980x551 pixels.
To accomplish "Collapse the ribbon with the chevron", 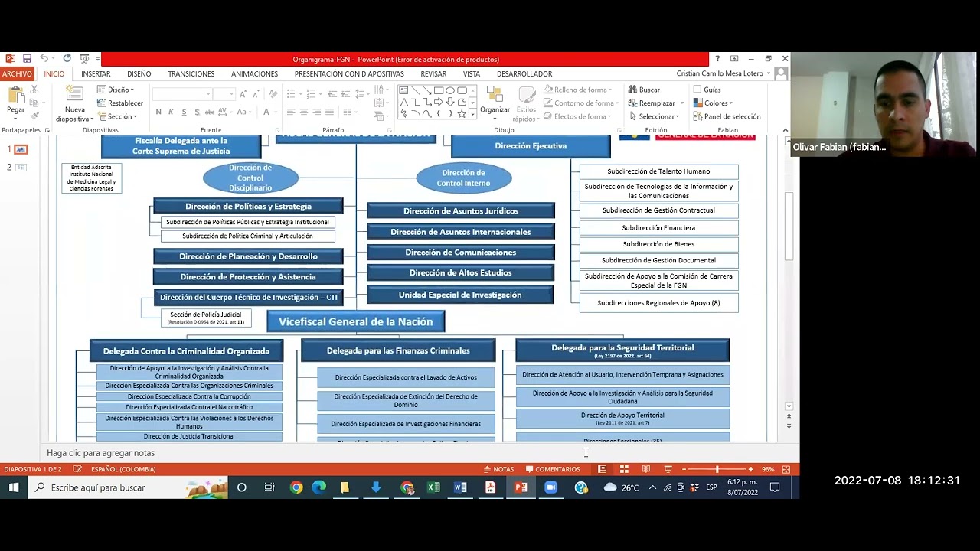I will [785, 130].
